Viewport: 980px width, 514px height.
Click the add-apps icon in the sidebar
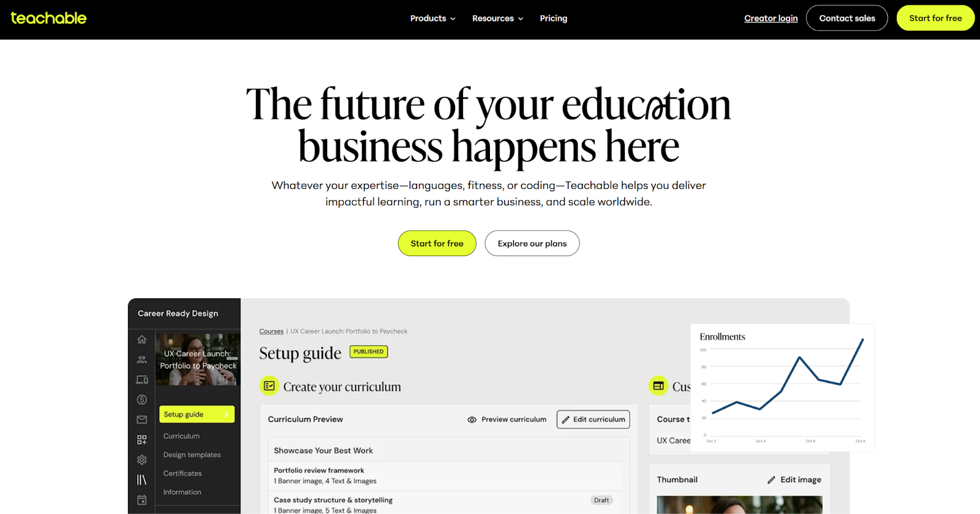141,439
